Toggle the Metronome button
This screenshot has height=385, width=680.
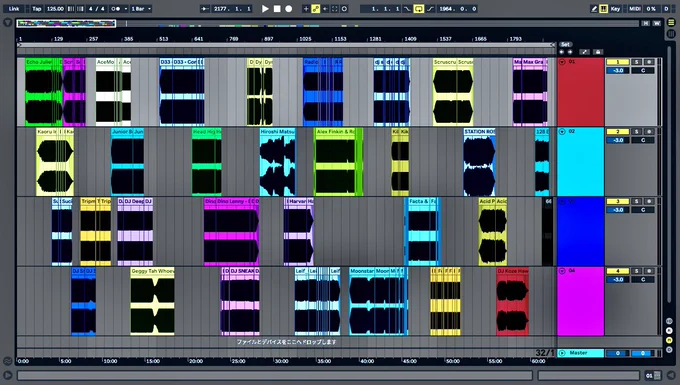point(116,9)
